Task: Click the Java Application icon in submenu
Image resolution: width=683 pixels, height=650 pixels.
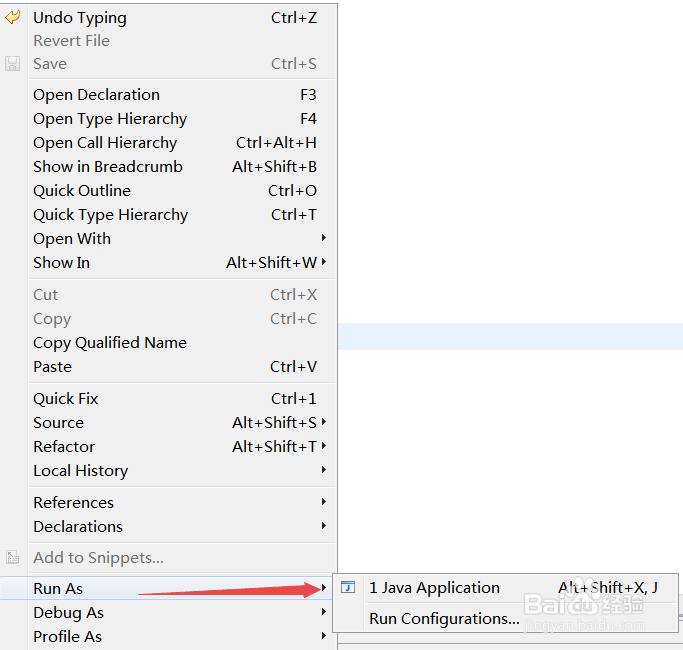Action: [x=348, y=588]
